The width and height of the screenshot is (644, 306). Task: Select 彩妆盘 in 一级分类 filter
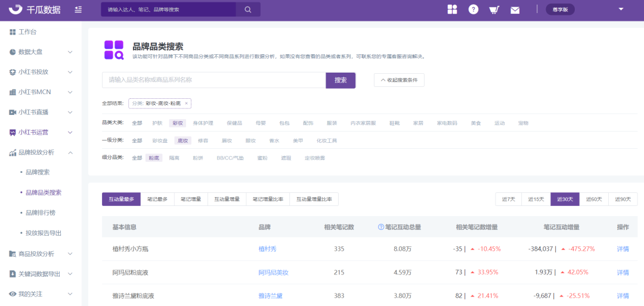(160, 140)
